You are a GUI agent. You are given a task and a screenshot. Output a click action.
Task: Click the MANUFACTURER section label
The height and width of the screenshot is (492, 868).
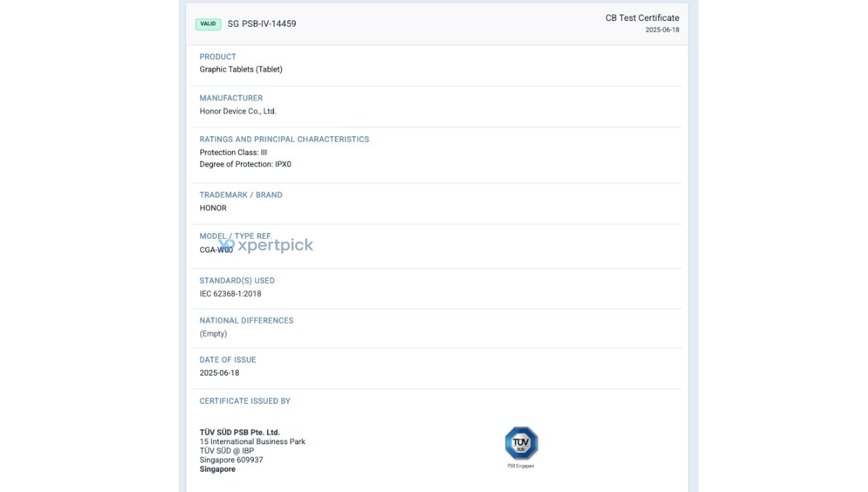coord(231,98)
